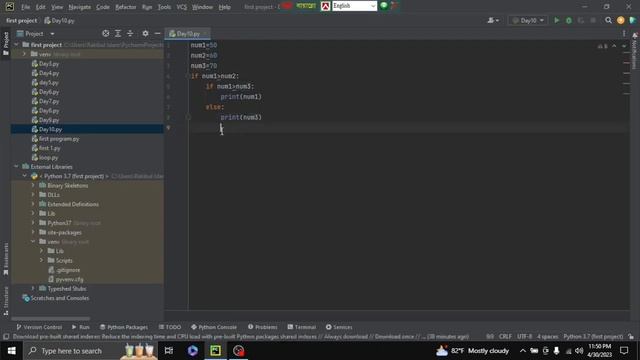Expand the top venv folder in project tree
Image resolution: width=640 pixels, height=360 pixels.
(x=24, y=54)
